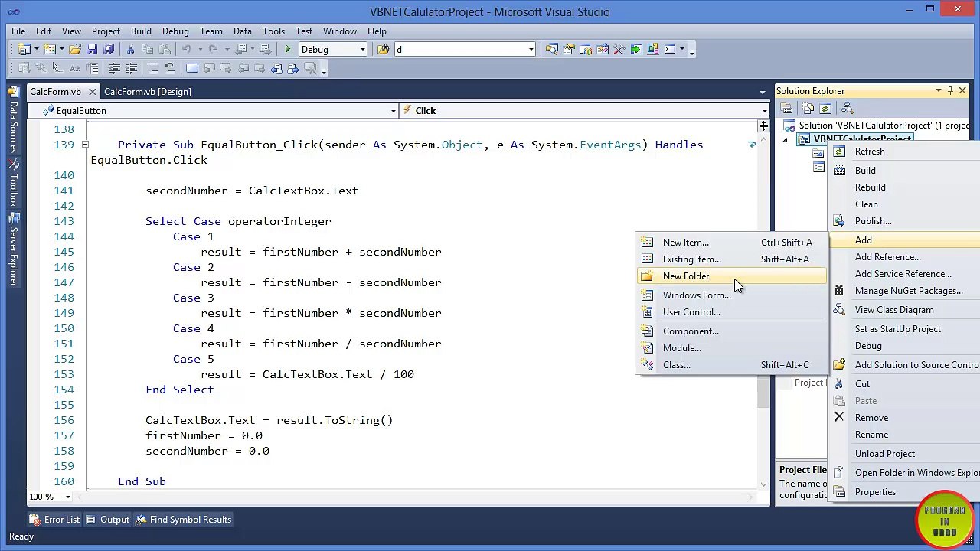Viewport: 980px width, 551px height.
Task: Click Cut scissors toolbar icon
Action: 130,49
